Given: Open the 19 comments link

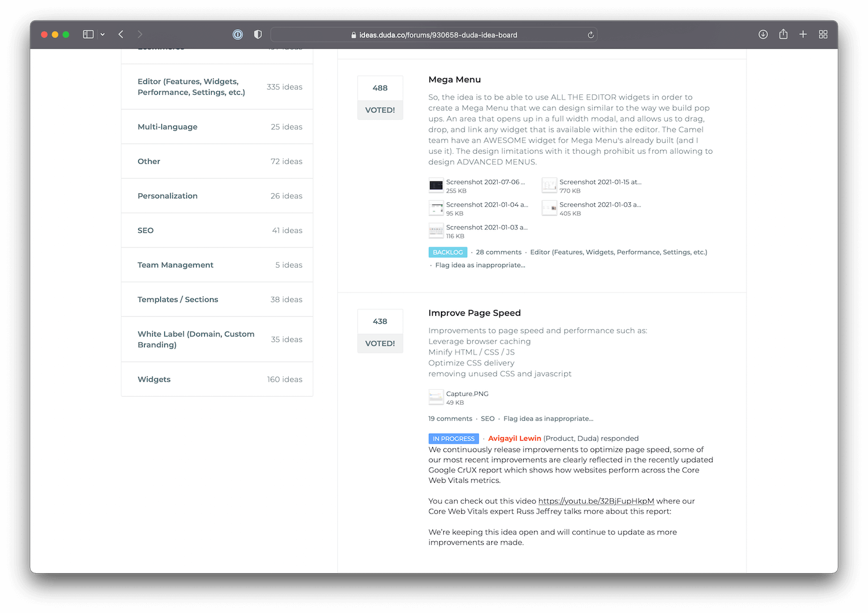Looking at the screenshot, I should tap(450, 419).
